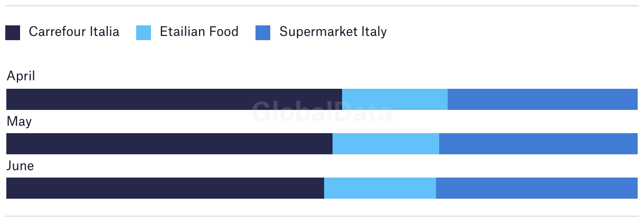
Task: Click April's Supermarket Italy bar segment
Action: coord(543,99)
